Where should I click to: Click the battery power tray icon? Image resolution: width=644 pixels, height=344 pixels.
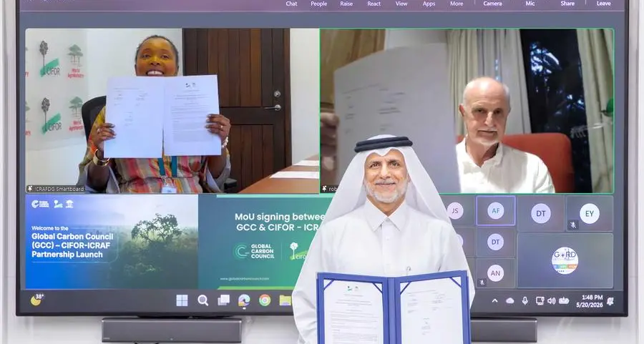click(x=564, y=301)
